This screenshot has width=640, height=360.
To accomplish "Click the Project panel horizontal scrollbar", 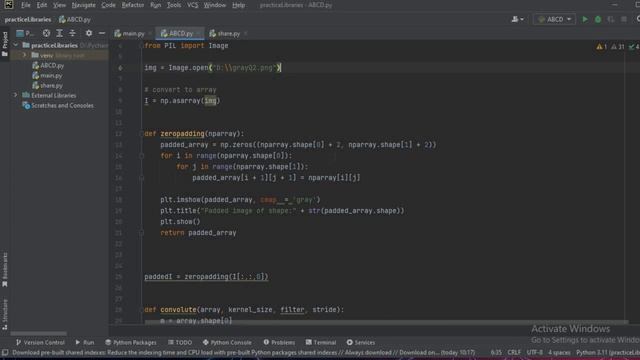I will [x=39, y=333].
